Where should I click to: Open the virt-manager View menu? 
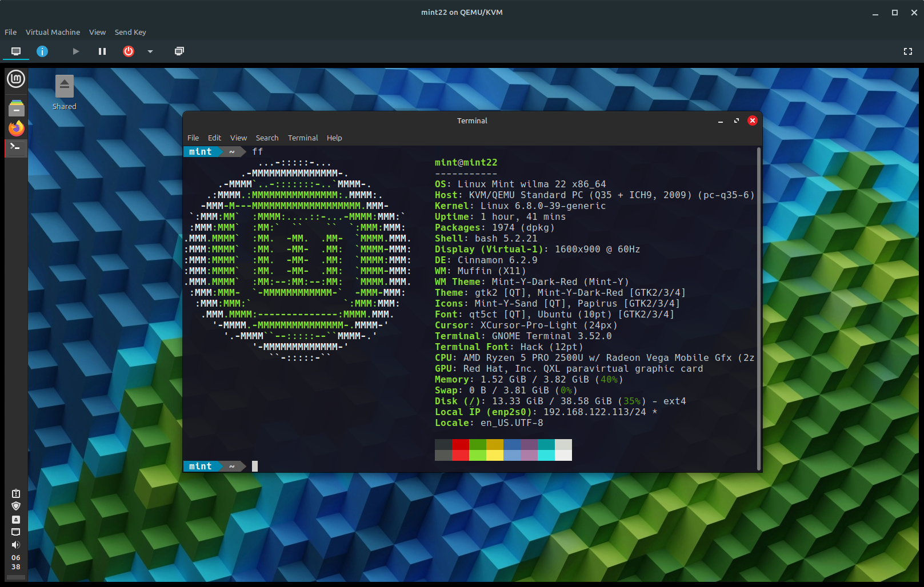tap(97, 32)
